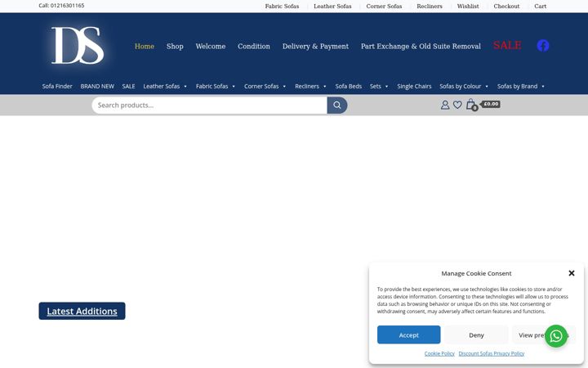Open the Shop menu item
Image resolution: width=588 pixels, height=368 pixels.
point(175,46)
